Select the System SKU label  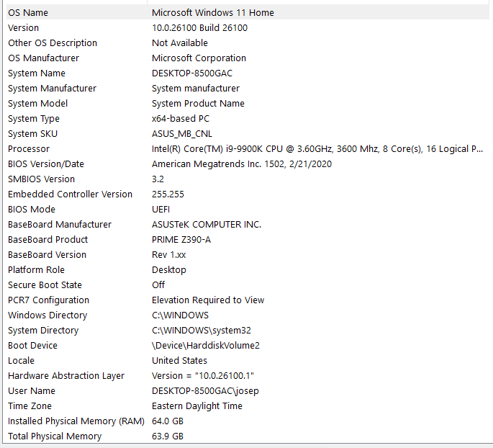32,134
